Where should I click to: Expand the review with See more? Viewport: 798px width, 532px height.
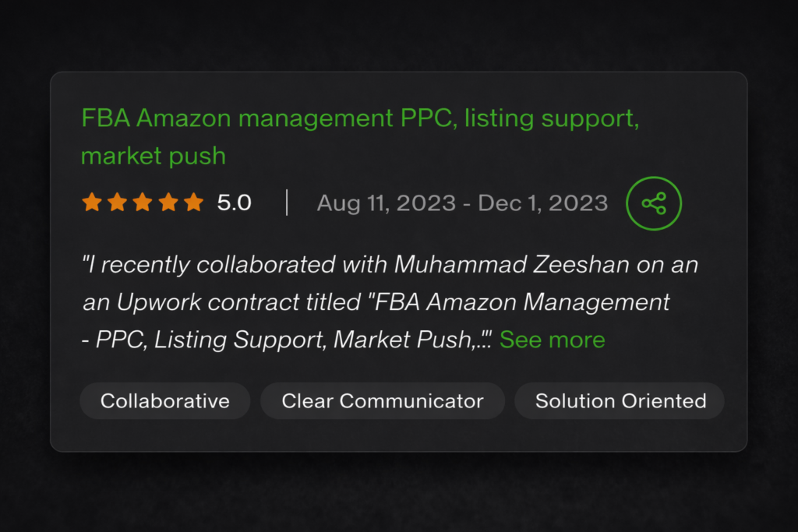[552, 340]
